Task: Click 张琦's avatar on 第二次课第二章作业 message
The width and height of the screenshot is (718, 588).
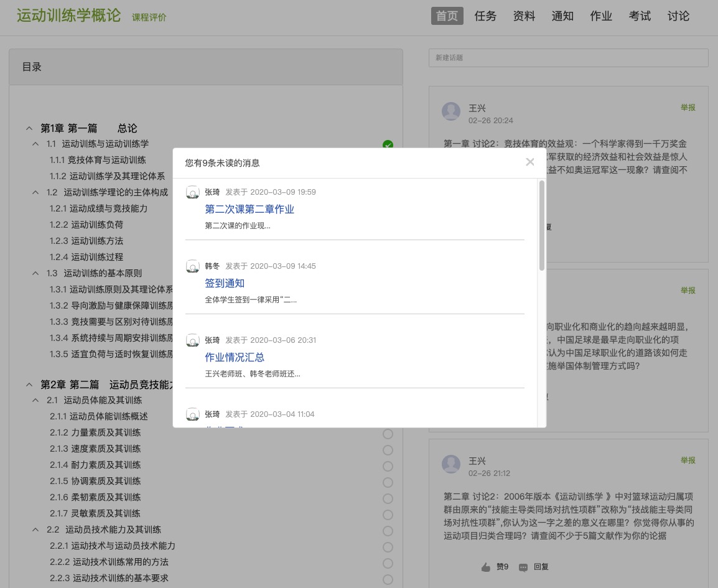Action: pos(193,192)
